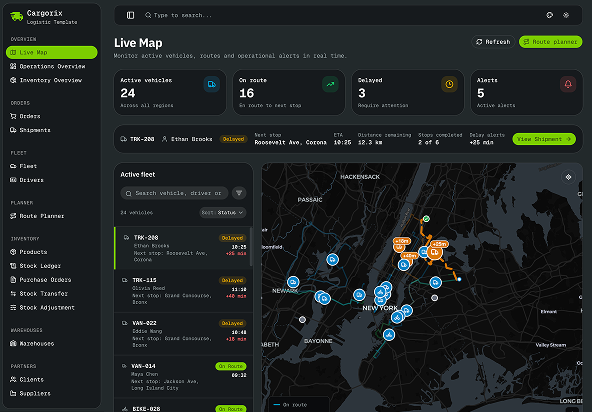Select VAN-014 Maya Chen row
Viewport: 592px width, 412px height.
coord(183,377)
